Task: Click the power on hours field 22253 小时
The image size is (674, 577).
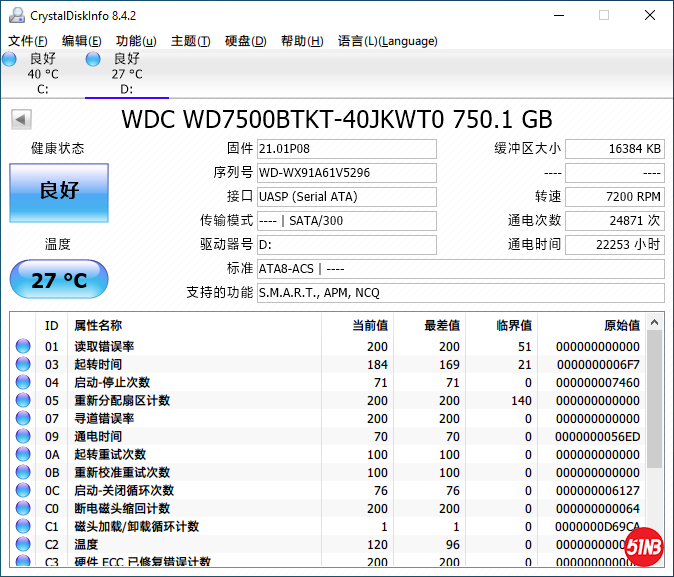Action: tap(615, 245)
